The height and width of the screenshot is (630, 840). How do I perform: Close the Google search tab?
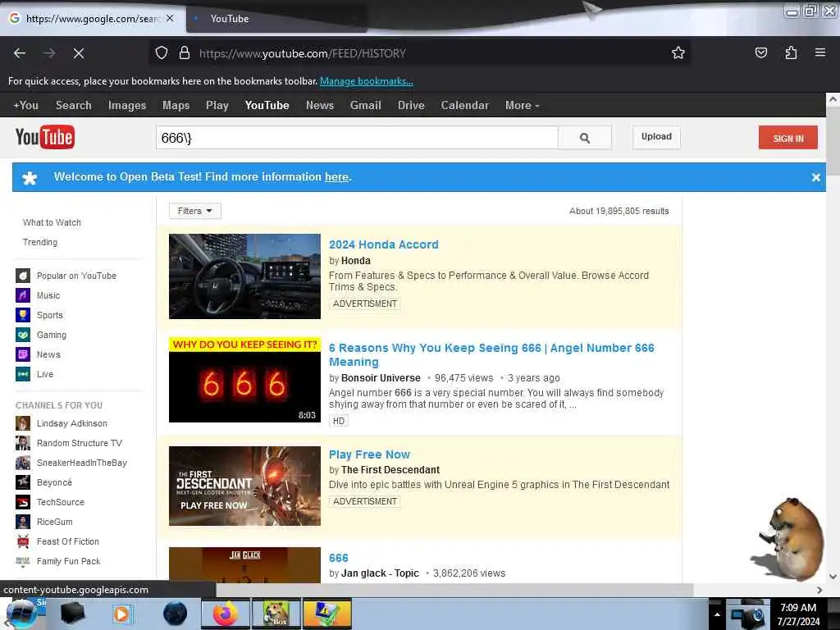pyautogui.click(x=170, y=18)
